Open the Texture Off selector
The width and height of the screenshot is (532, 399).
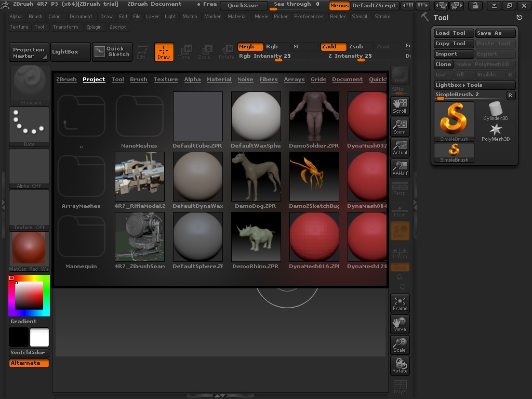tap(29, 210)
